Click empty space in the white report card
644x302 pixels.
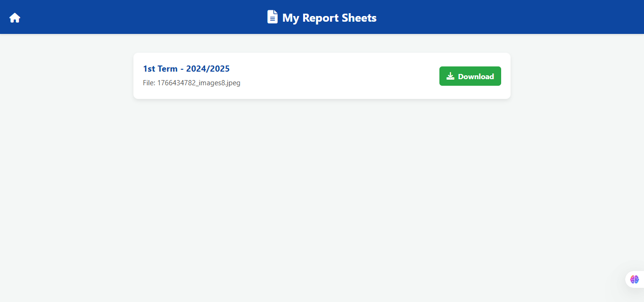[339, 76]
